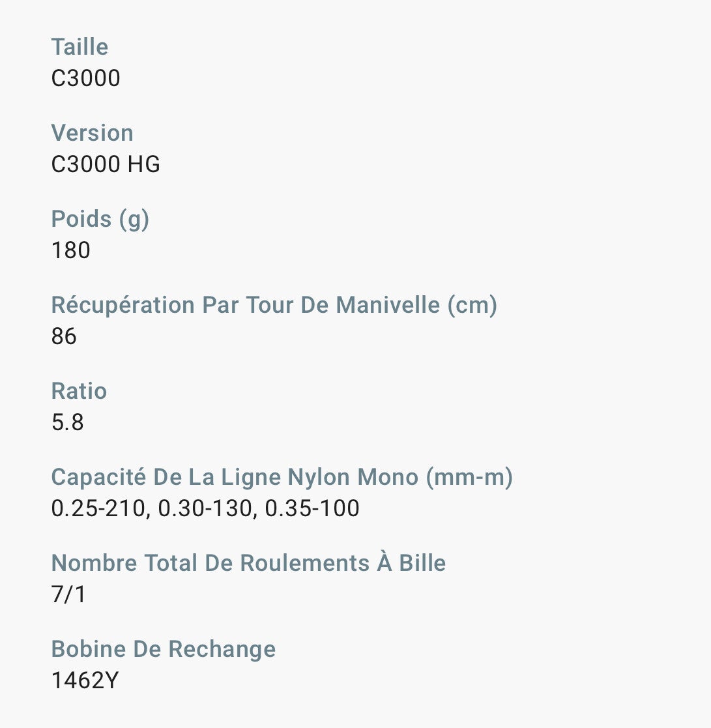The image size is (711, 728).
Task: Select the C3000 value under Taille
Action: (85, 78)
